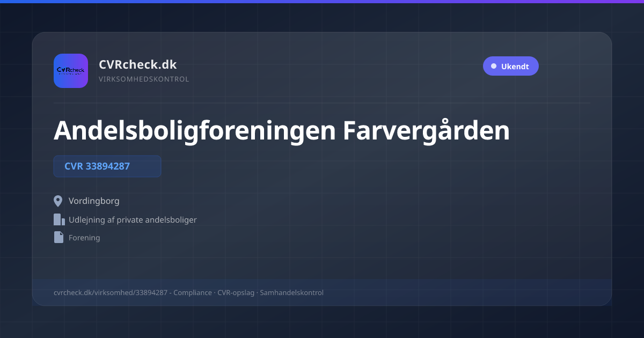Click the VIRKSOMHEDSKONTROL subtitle
Screen dimensions: 644x338
coord(144,79)
